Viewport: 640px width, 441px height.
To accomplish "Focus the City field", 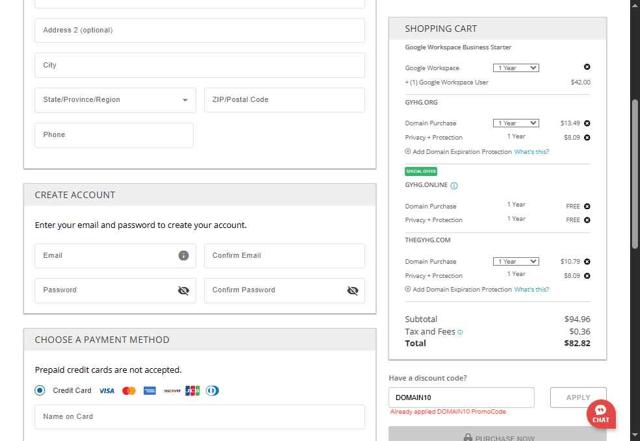I will [x=200, y=65].
